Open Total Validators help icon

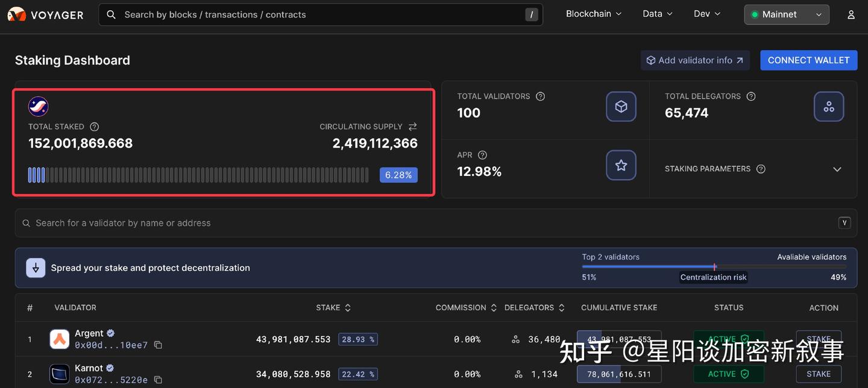pos(540,96)
